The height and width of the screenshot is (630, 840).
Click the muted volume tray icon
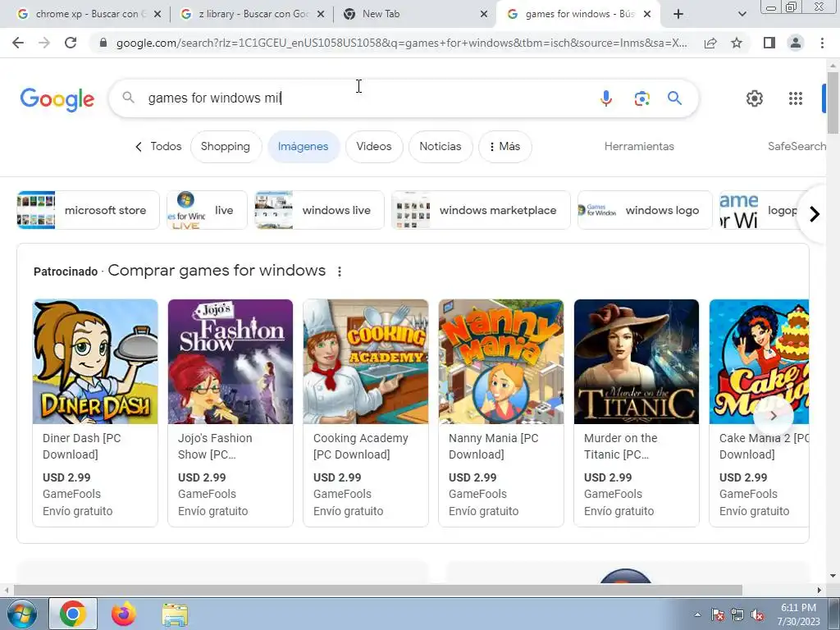point(757,615)
